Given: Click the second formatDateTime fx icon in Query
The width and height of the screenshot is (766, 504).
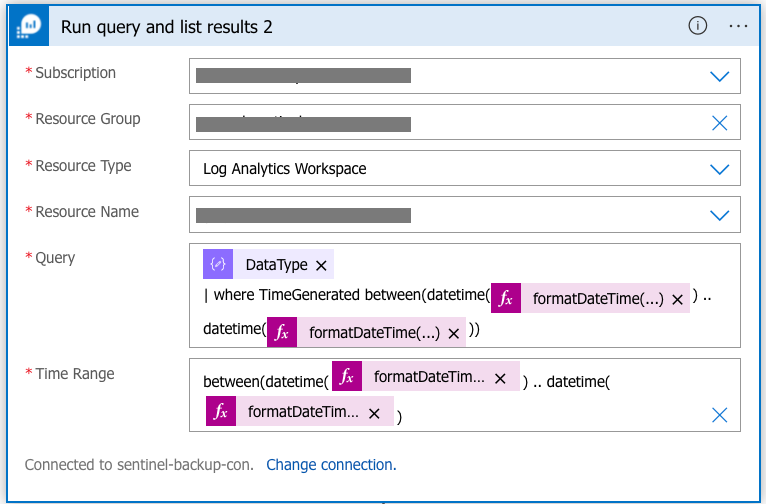Looking at the screenshot, I should (x=282, y=333).
